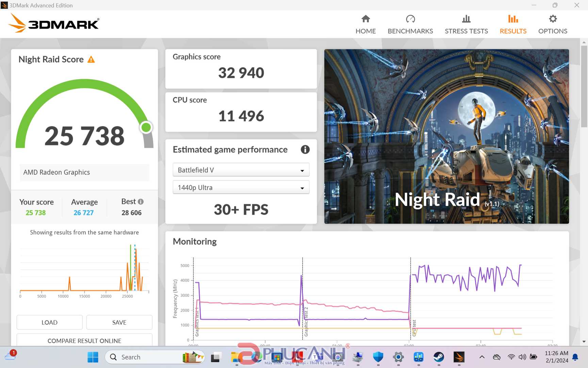
Task: Click COMPARE RESULT ONLINE button
Action: coord(84,340)
